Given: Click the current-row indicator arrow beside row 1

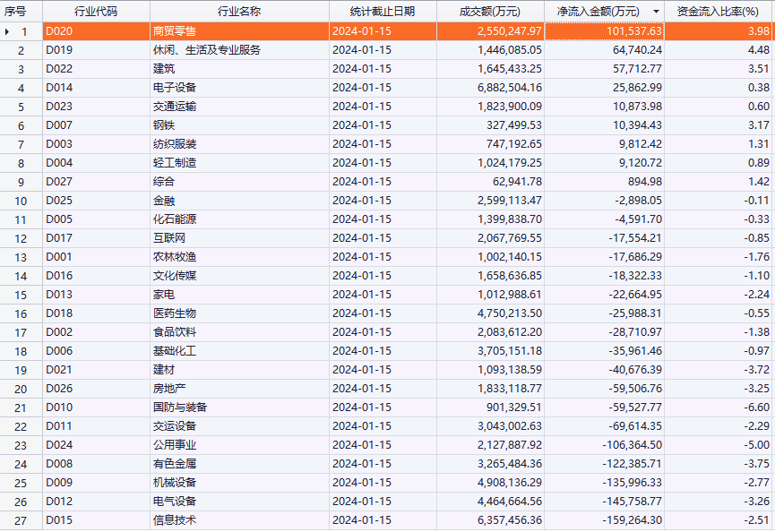Looking at the screenshot, I should [x=8, y=31].
